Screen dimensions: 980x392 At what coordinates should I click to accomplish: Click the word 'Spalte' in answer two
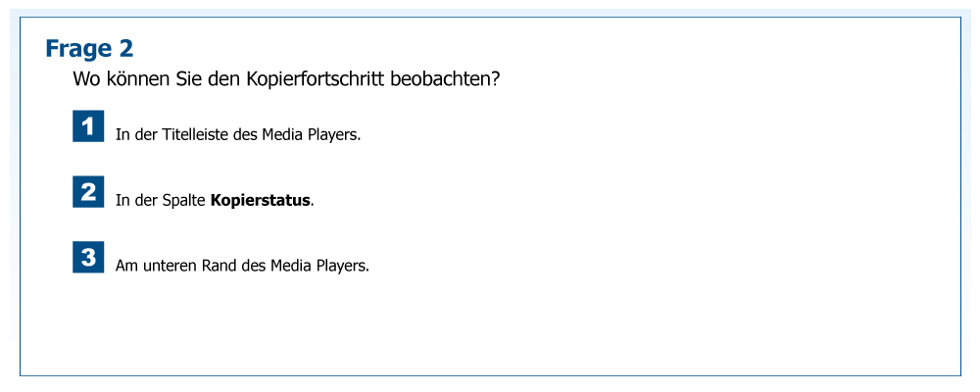pos(183,200)
